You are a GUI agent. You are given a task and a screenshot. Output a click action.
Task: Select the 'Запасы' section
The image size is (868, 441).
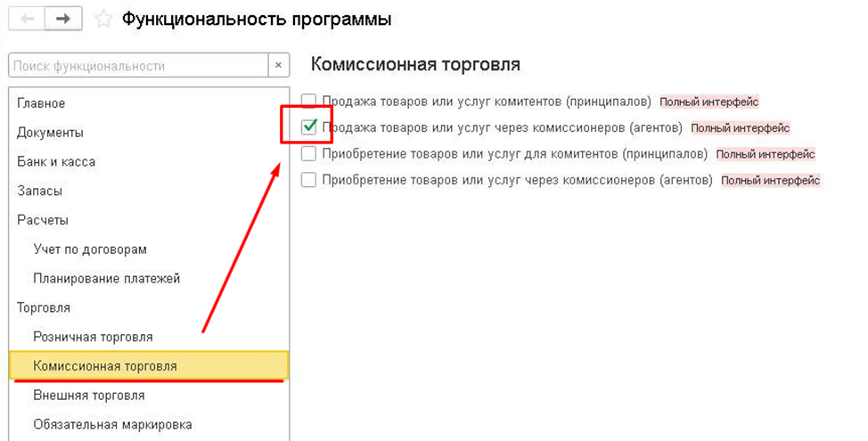tap(149, 191)
